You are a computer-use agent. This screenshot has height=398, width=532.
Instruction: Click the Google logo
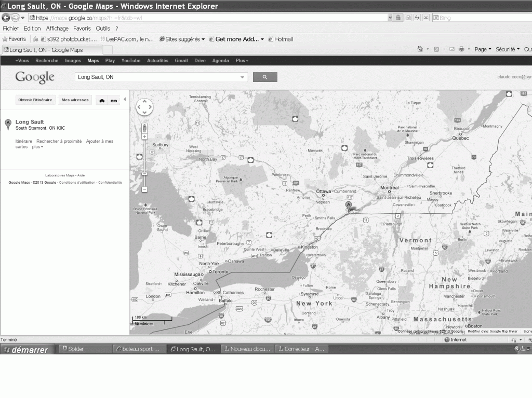tap(35, 77)
